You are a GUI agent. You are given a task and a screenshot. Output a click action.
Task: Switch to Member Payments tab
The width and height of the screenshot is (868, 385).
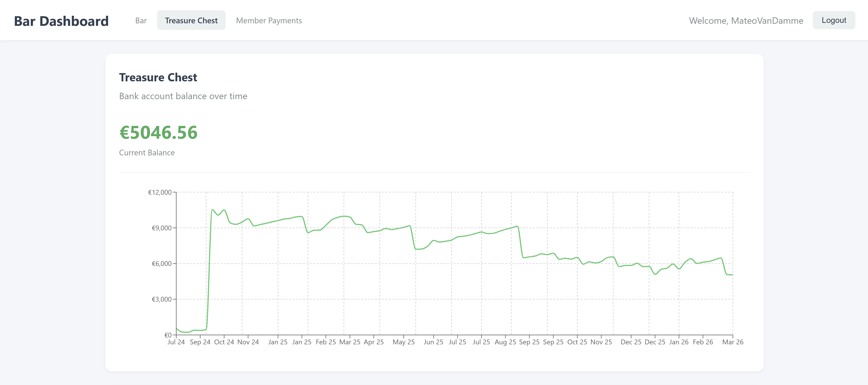tap(269, 21)
